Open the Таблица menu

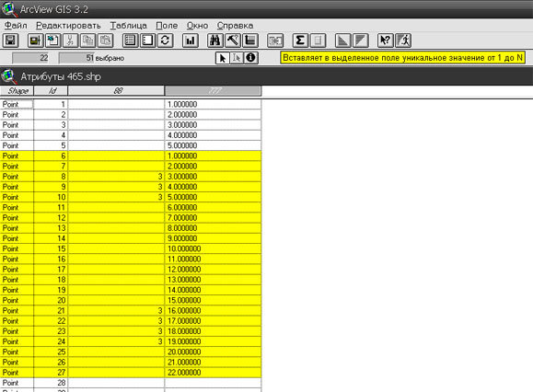click(x=129, y=26)
